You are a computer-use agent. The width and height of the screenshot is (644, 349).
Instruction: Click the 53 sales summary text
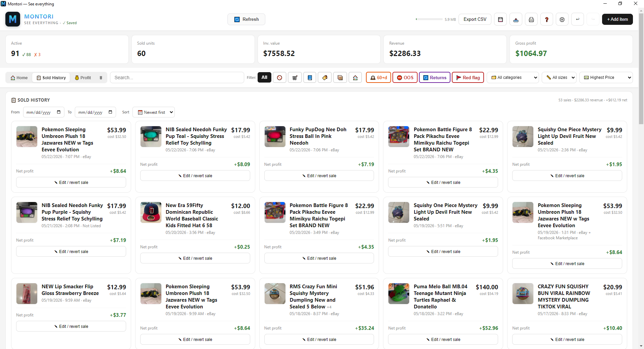593,100
